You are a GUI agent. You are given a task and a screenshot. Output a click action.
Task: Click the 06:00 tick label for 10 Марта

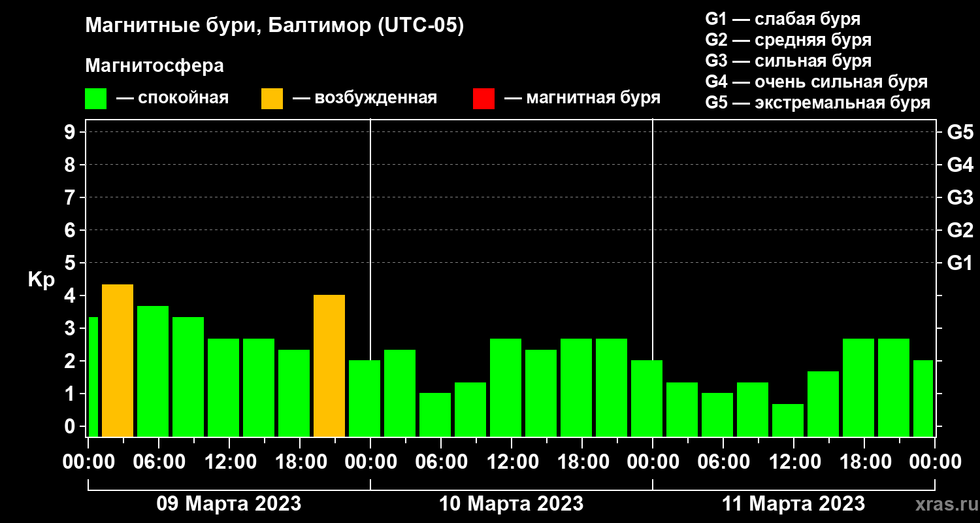(441, 462)
